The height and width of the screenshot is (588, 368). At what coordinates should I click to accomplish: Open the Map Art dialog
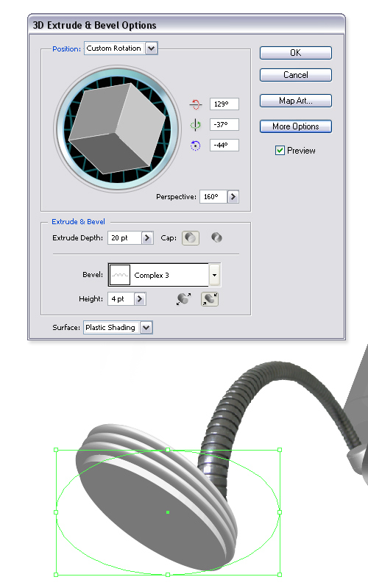pyautogui.click(x=296, y=101)
